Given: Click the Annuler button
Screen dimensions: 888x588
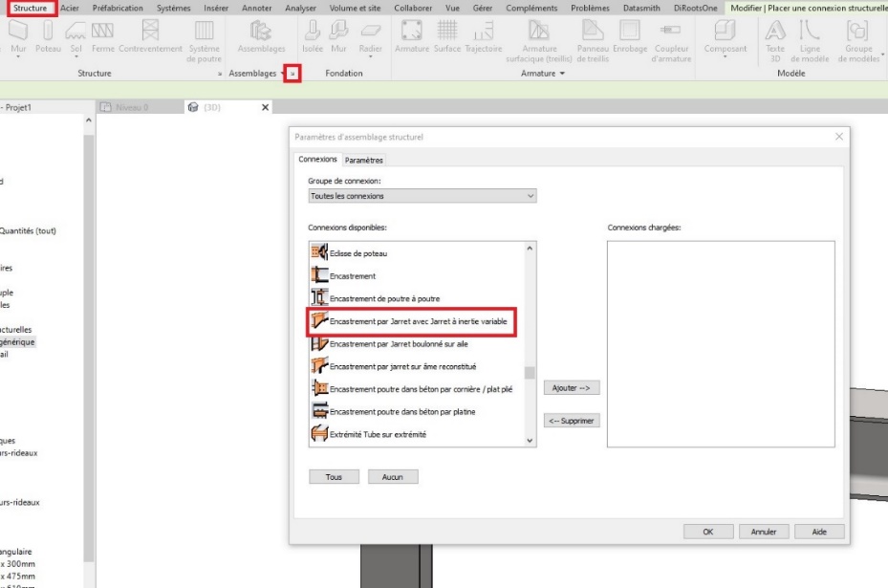Looking at the screenshot, I should pyautogui.click(x=764, y=532).
